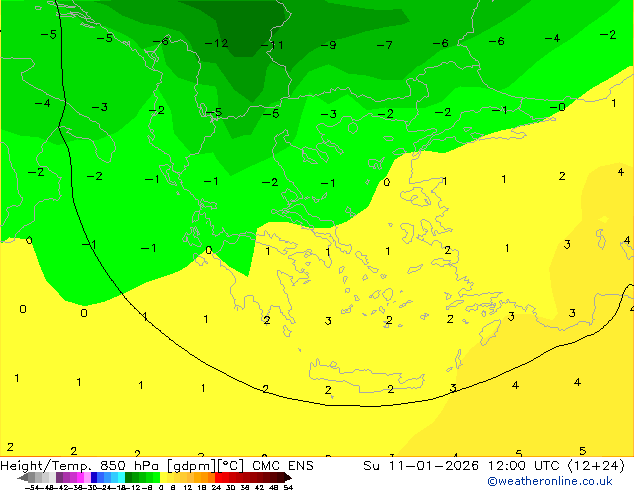
Task: Click the '54' label under the legend
Action: [287, 487]
